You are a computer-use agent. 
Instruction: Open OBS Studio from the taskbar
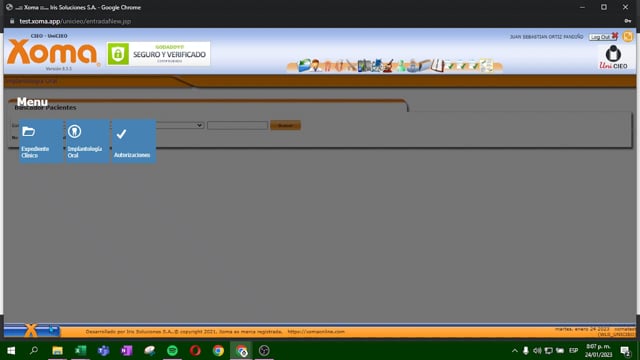[x=264, y=351]
